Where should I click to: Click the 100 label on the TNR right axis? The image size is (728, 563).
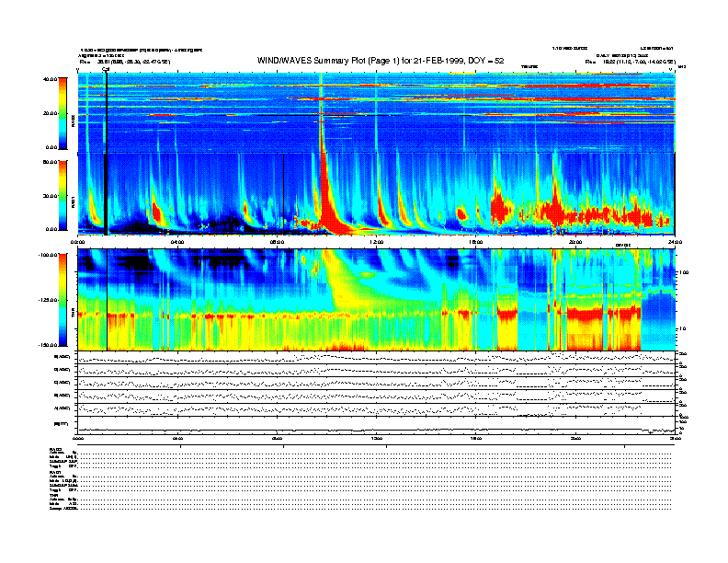click(684, 272)
